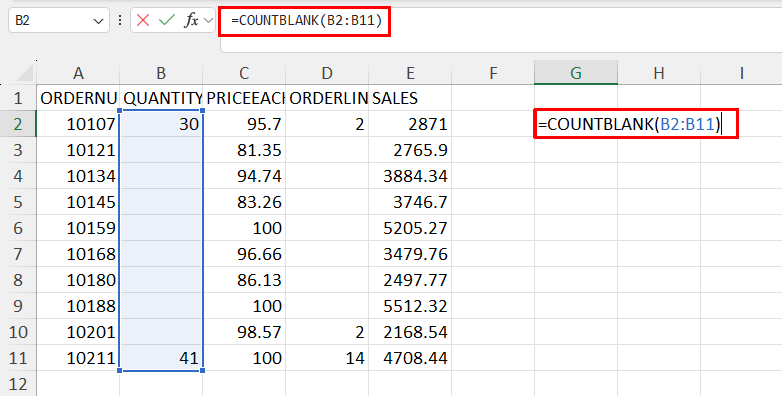Select price cell 86.13
Viewport: 782px width, 396px height.
click(x=244, y=279)
